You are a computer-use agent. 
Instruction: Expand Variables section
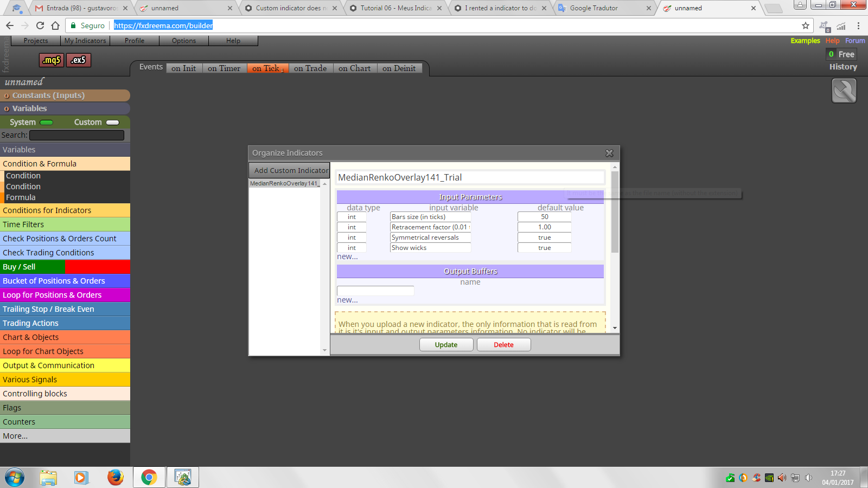click(x=65, y=108)
